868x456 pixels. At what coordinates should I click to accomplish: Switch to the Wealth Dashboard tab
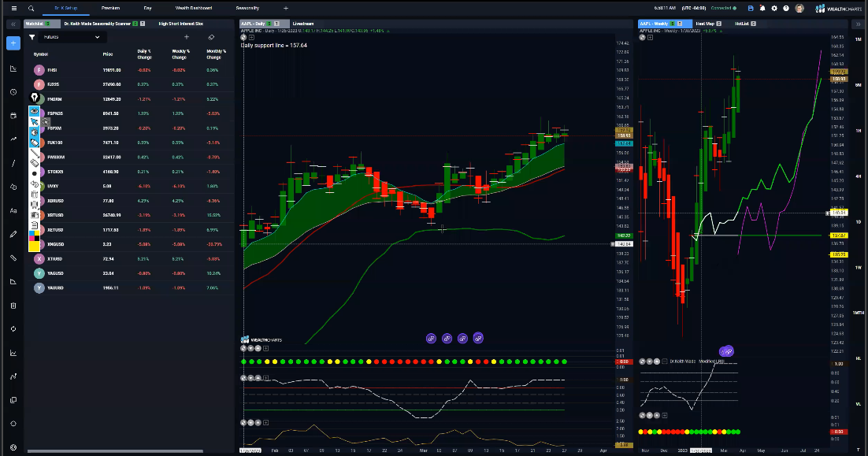(194, 9)
